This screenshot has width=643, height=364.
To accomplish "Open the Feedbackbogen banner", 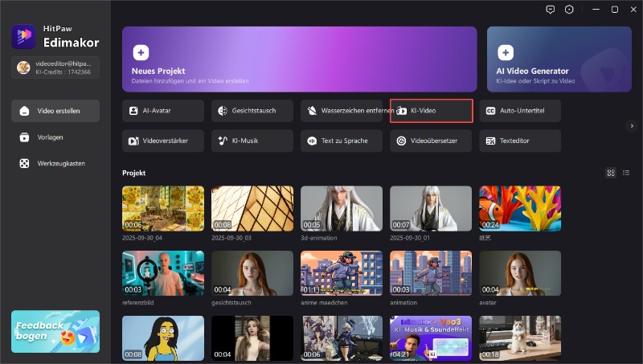I will (x=55, y=331).
